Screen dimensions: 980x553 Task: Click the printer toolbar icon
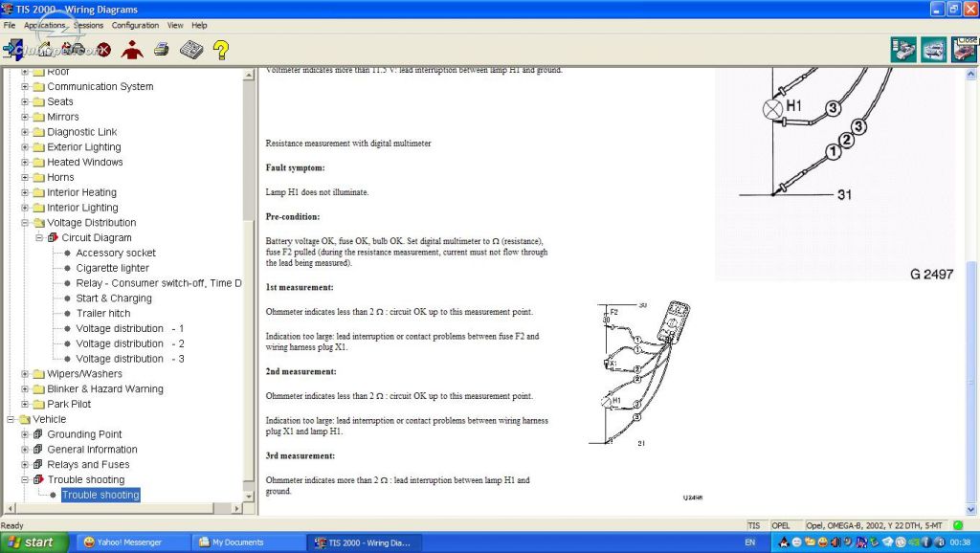pos(162,49)
